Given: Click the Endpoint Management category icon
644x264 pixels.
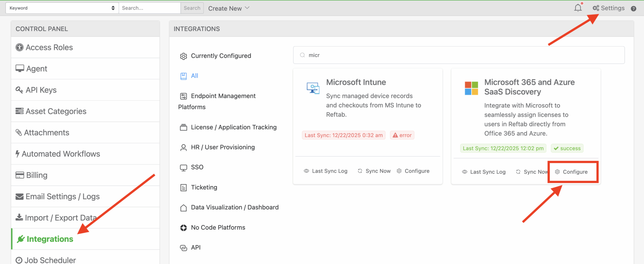Looking at the screenshot, I should tap(183, 96).
